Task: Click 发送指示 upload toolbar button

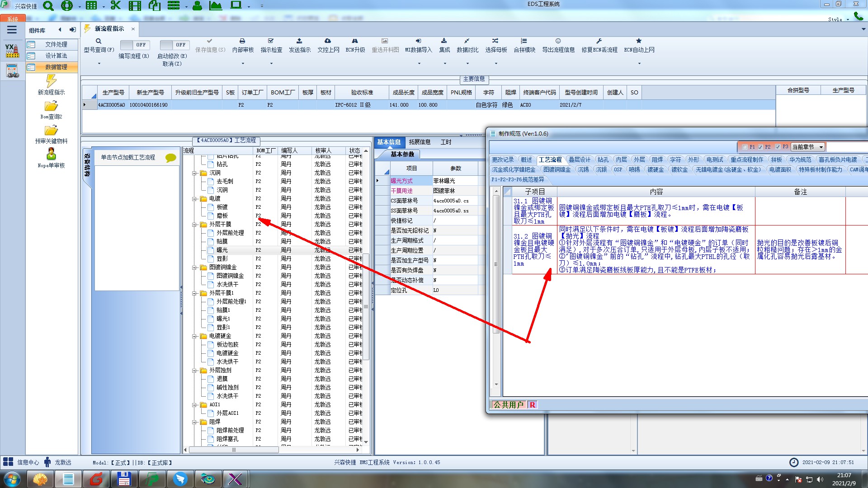Action: [300, 46]
